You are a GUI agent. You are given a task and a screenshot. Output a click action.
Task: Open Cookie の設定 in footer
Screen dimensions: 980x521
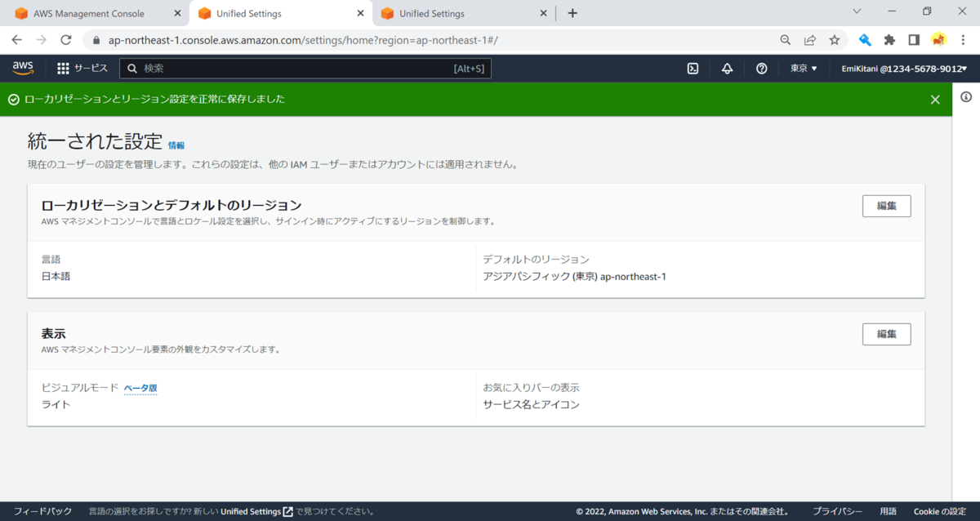[939, 511]
